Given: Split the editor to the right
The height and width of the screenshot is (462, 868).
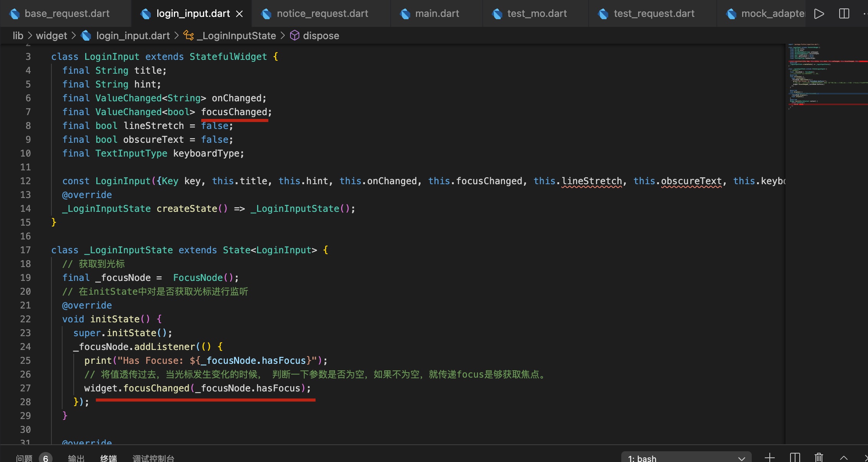Looking at the screenshot, I should point(844,14).
